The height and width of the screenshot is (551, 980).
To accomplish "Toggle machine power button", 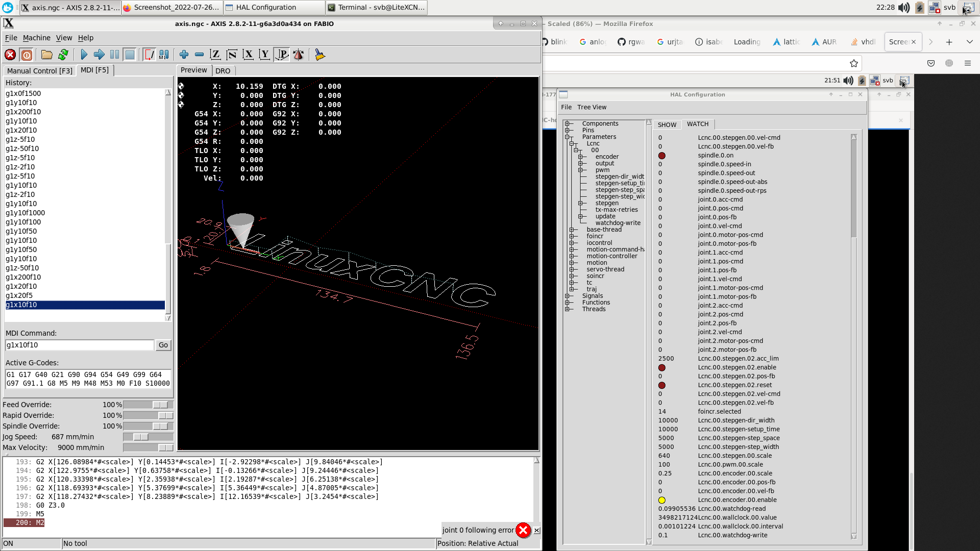I will 27,55.
